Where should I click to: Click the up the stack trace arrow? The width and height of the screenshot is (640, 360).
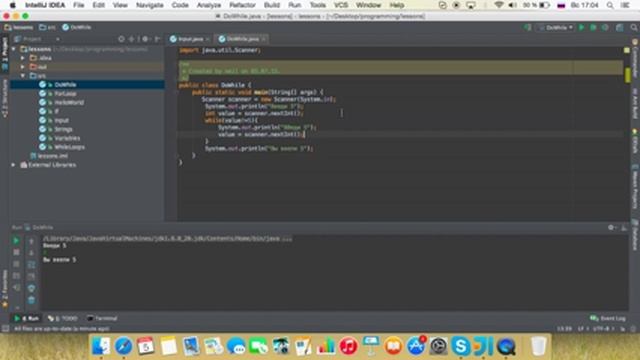coord(31,241)
